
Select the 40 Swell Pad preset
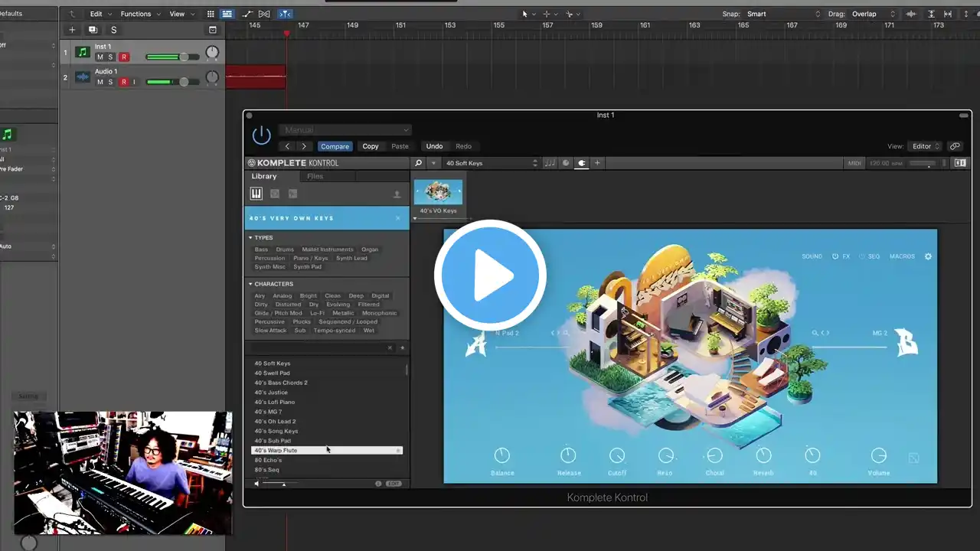(x=325, y=373)
